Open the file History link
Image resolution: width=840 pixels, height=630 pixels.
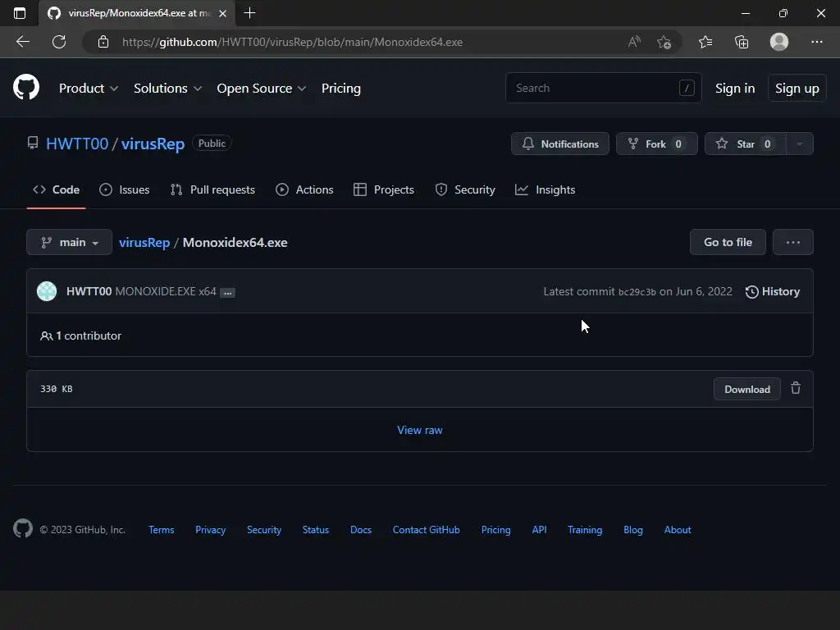click(x=773, y=291)
